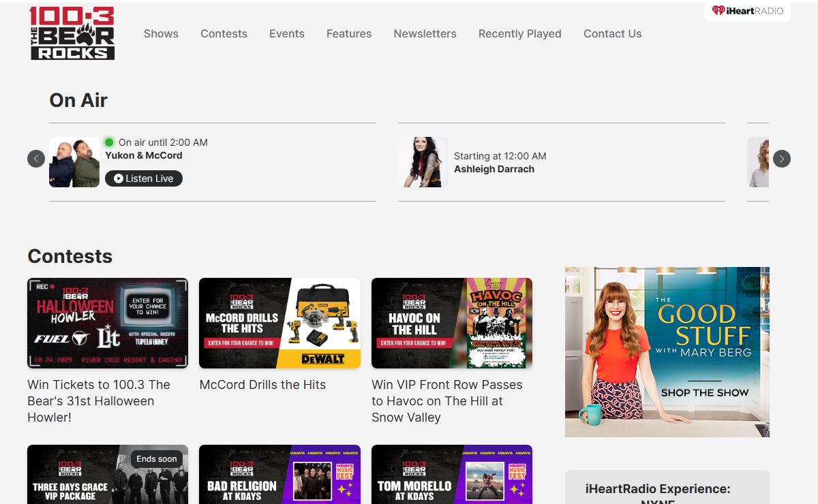This screenshot has height=504, width=818.
Task: Open Three Days Grace VIP Package card
Action: click(108, 474)
